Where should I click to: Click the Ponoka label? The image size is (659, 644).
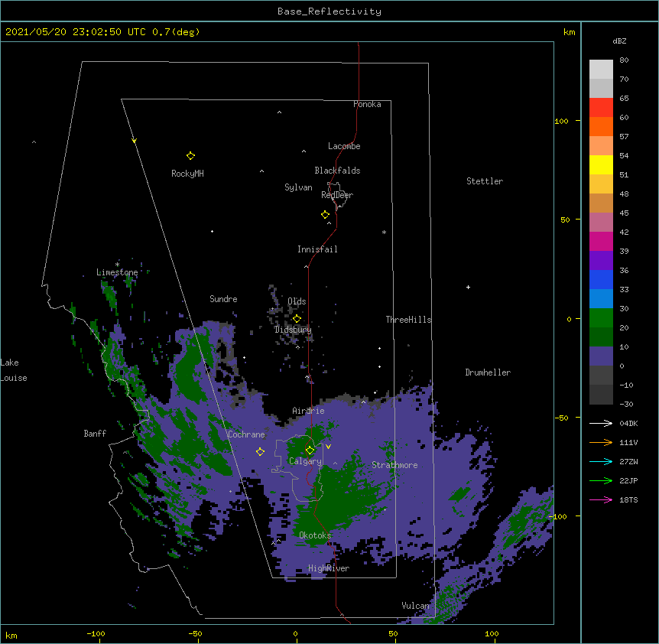coord(367,104)
